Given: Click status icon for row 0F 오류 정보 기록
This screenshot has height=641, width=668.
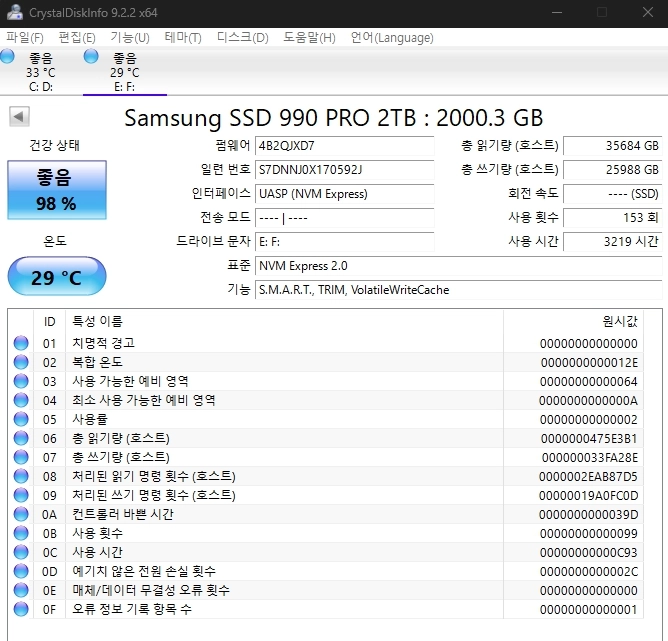Looking at the screenshot, I should click(x=21, y=609).
